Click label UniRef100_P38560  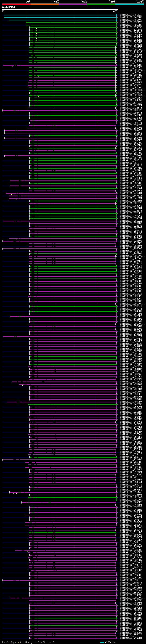click(131, 625)
